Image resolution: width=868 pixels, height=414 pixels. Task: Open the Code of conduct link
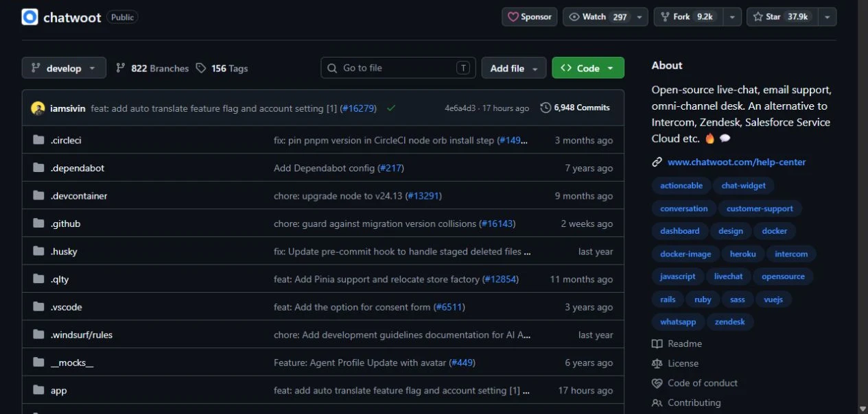(x=703, y=383)
